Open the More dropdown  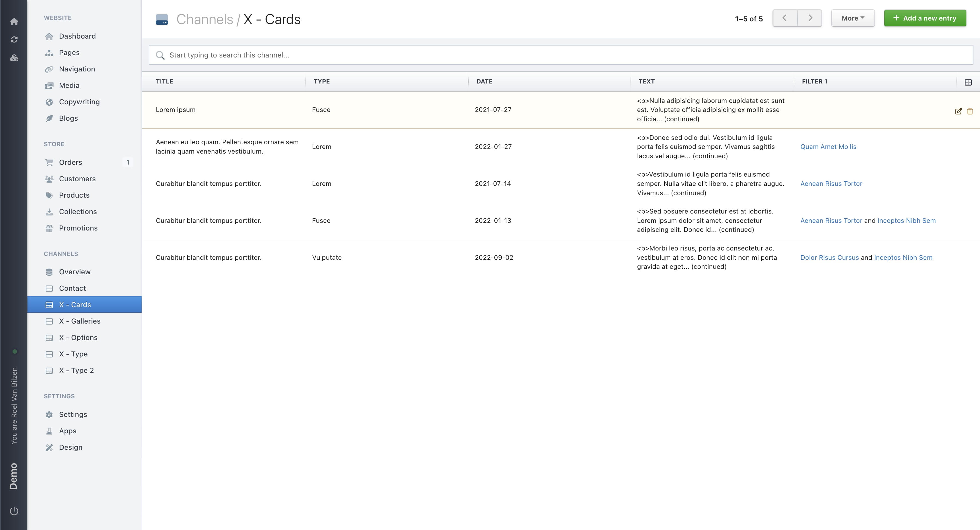tap(853, 18)
